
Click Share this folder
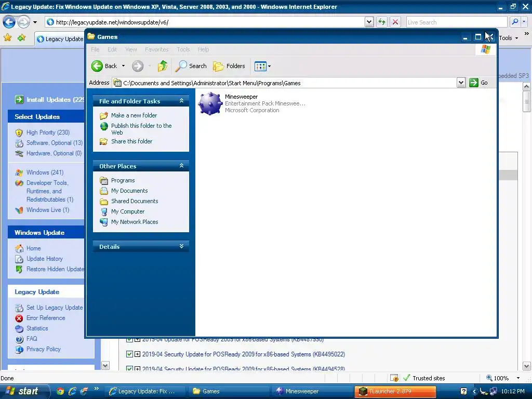(131, 141)
